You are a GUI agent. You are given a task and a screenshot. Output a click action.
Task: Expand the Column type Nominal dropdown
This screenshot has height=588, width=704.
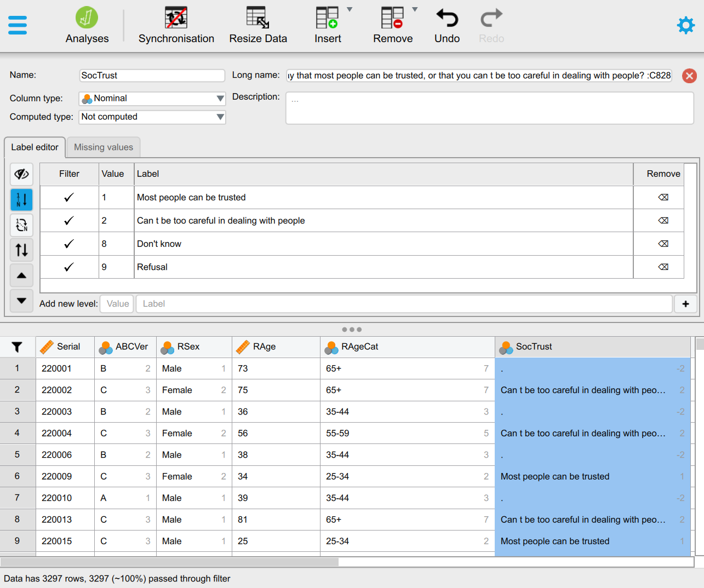click(x=220, y=99)
